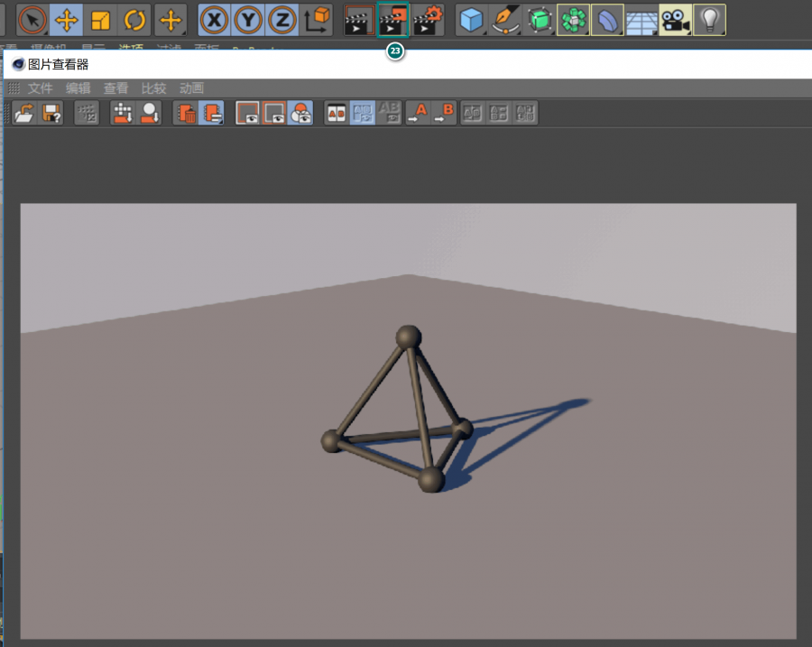Open the 比较 menu in Picture Viewer
Screen dimensions: 812x647
tap(153, 88)
